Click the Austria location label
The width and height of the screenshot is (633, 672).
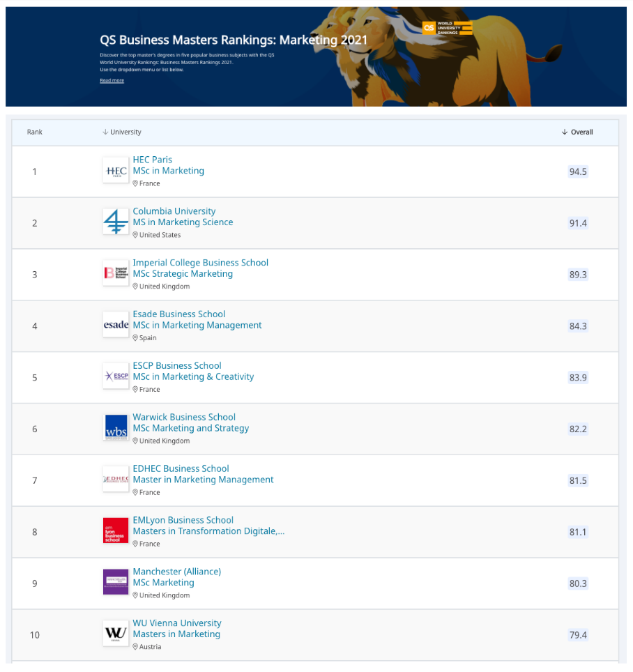click(147, 646)
